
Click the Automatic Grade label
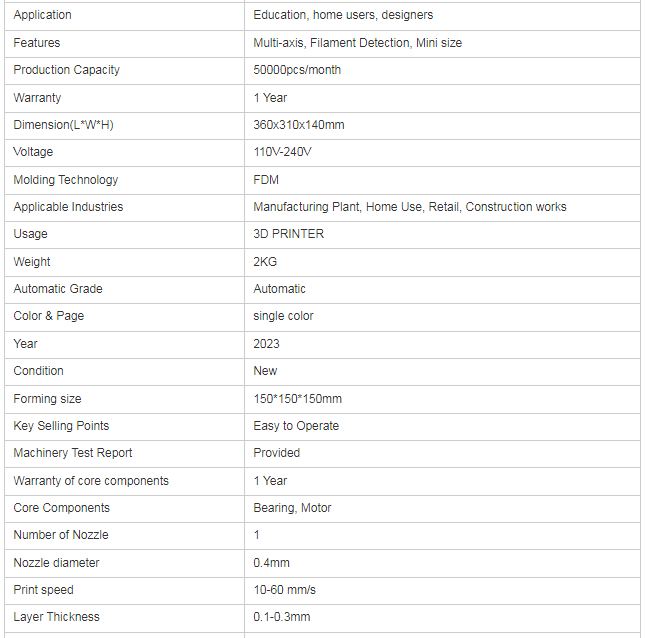coord(58,289)
